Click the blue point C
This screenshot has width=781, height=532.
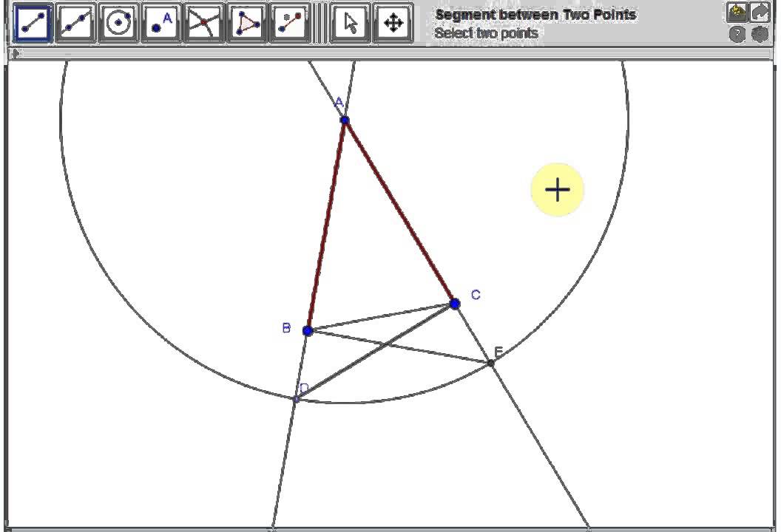click(x=454, y=304)
